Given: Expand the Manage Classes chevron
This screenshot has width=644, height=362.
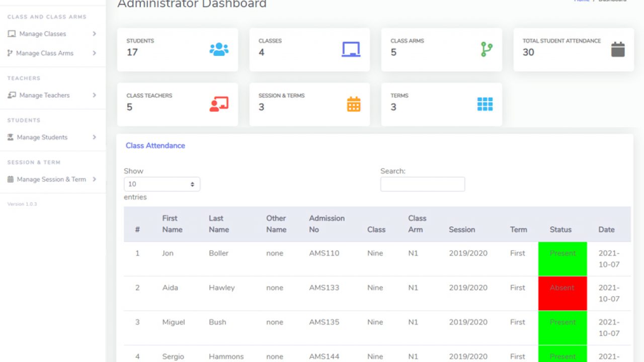Looking at the screenshot, I should [94, 34].
